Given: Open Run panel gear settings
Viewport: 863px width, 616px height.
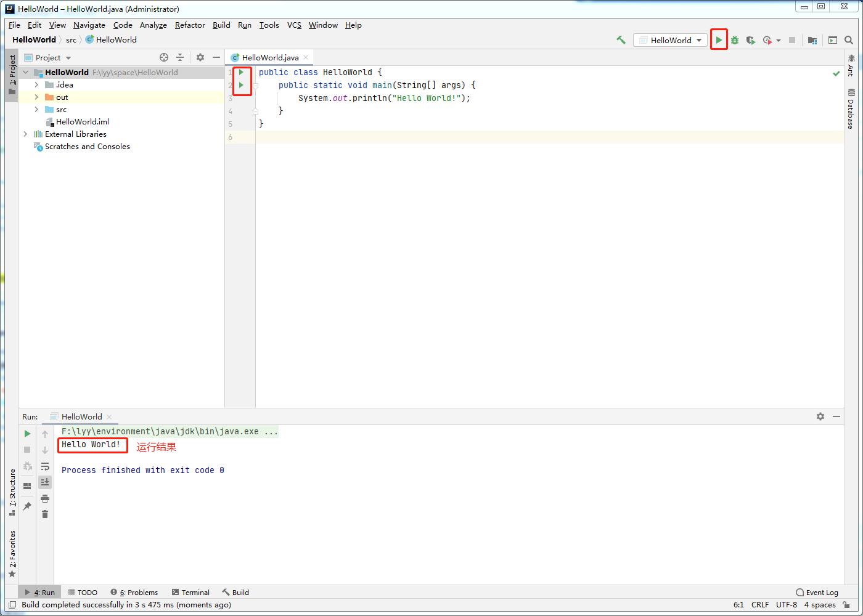Looking at the screenshot, I should tap(820, 416).
